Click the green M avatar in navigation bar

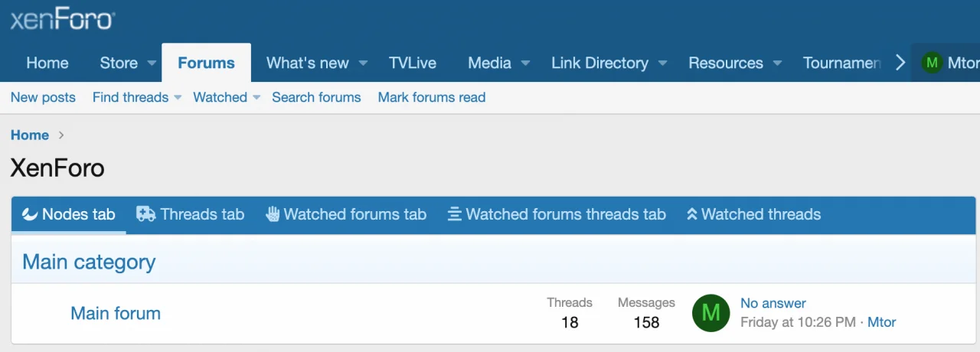coord(932,63)
